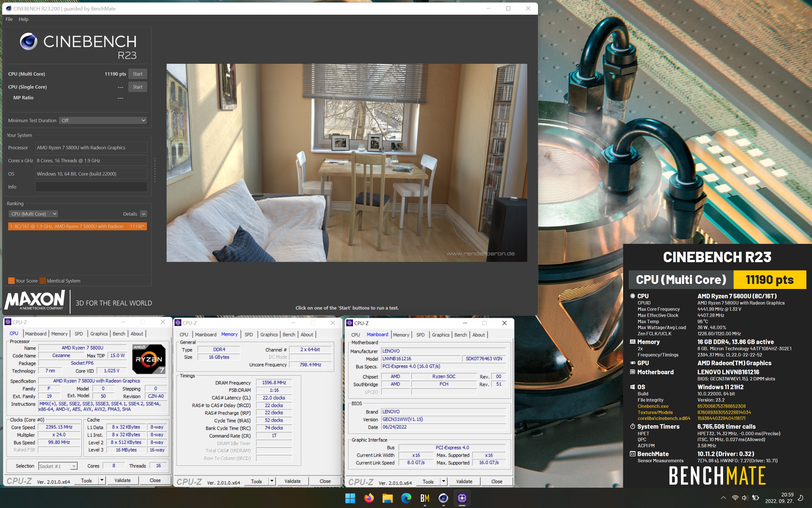Click the Mainboard CPU-Z window title icon

[x=350, y=323]
